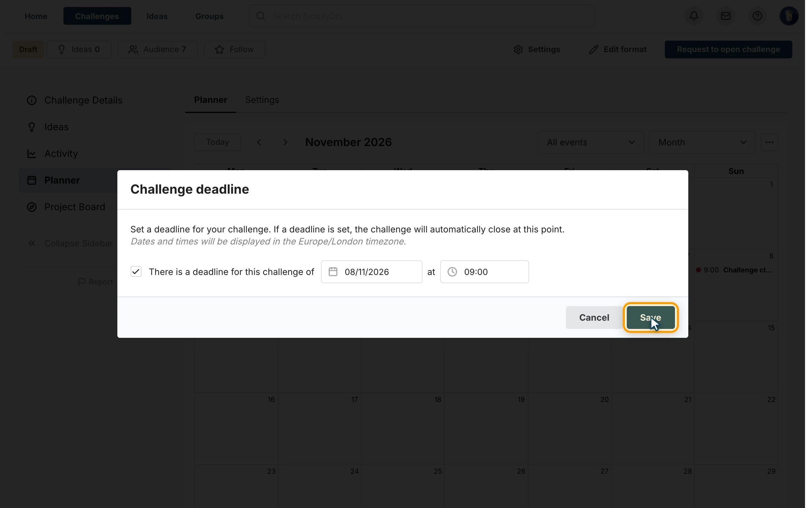Open the 9:00 Challenge closes event
The image size is (812, 508).
coord(734,270)
